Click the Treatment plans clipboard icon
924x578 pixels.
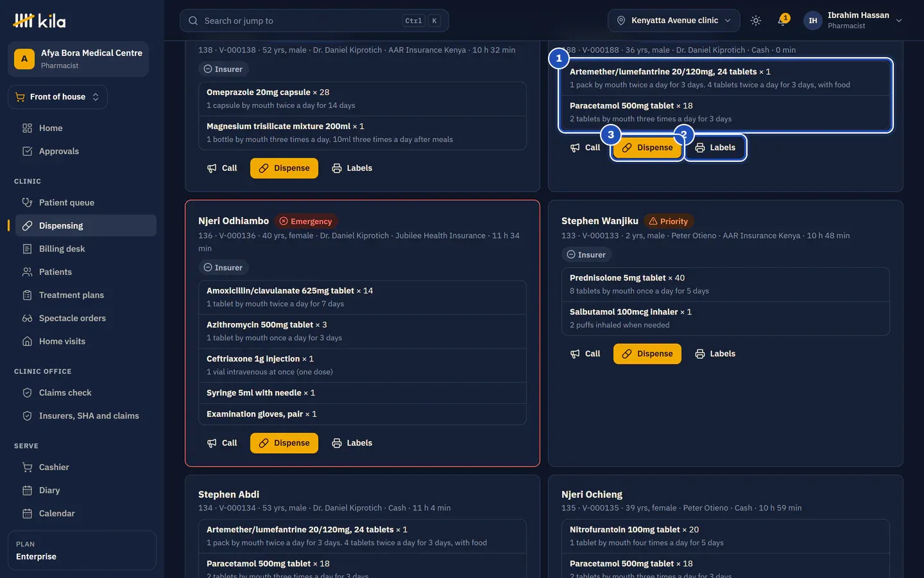click(27, 295)
